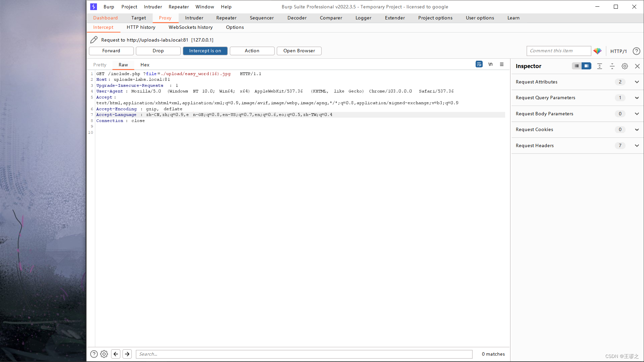Toggle the Intercept is on button
This screenshot has height=362, width=644.
tap(205, 51)
